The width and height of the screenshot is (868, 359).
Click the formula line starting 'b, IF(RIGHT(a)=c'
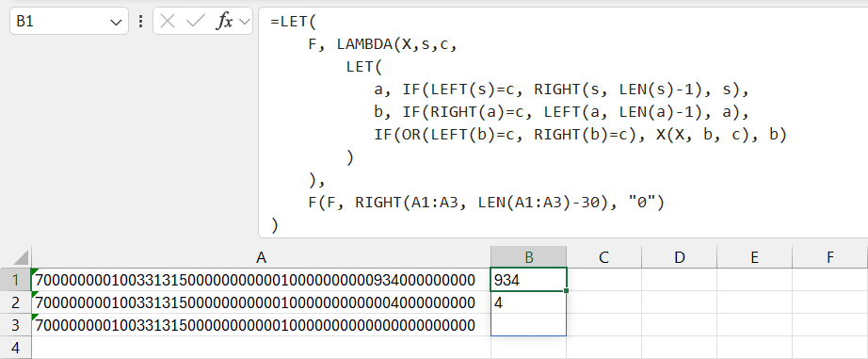pos(561,112)
